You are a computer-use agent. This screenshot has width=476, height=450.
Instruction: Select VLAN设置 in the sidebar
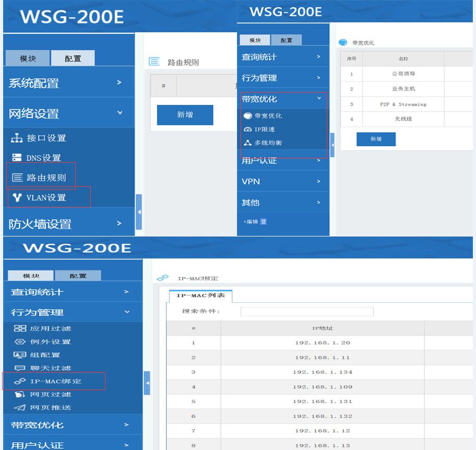(46, 198)
